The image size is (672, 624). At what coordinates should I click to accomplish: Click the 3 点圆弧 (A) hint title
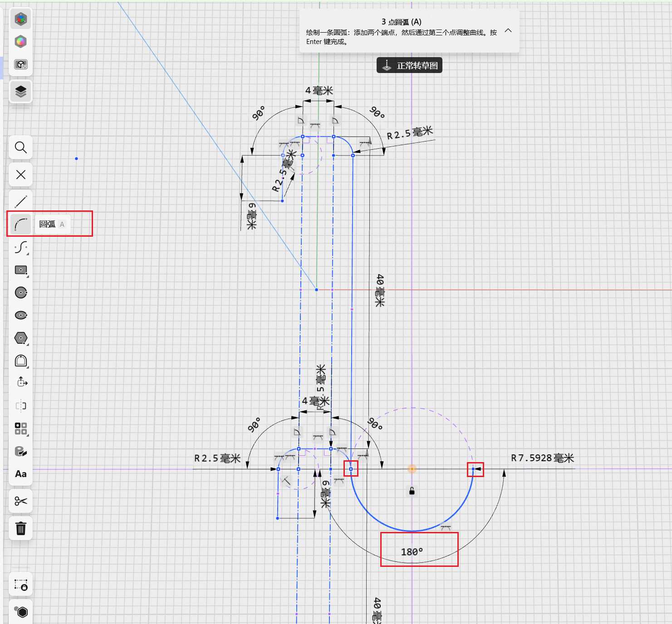point(402,22)
